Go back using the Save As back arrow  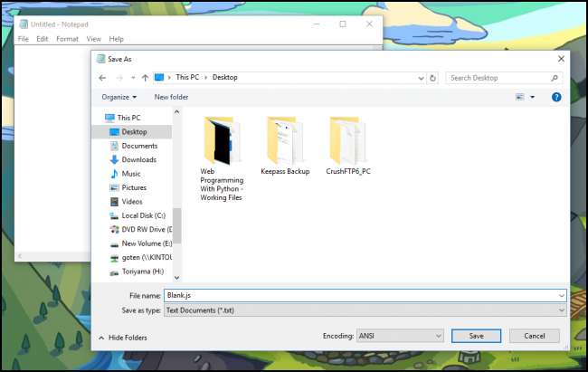102,78
